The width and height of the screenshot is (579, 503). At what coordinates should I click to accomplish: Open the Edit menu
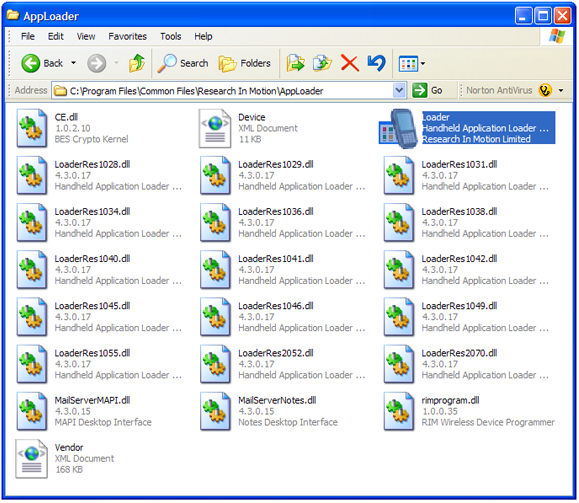pyautogui.click(x=56, y=36)
